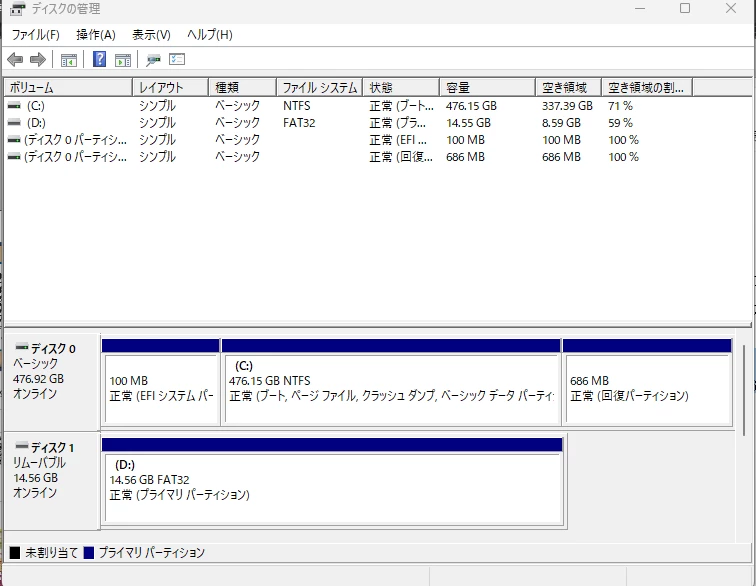The width and height of the screenshot is (756, 586).
Task: Toggle the action pane toolbar icon
Action: click(123, 60)
